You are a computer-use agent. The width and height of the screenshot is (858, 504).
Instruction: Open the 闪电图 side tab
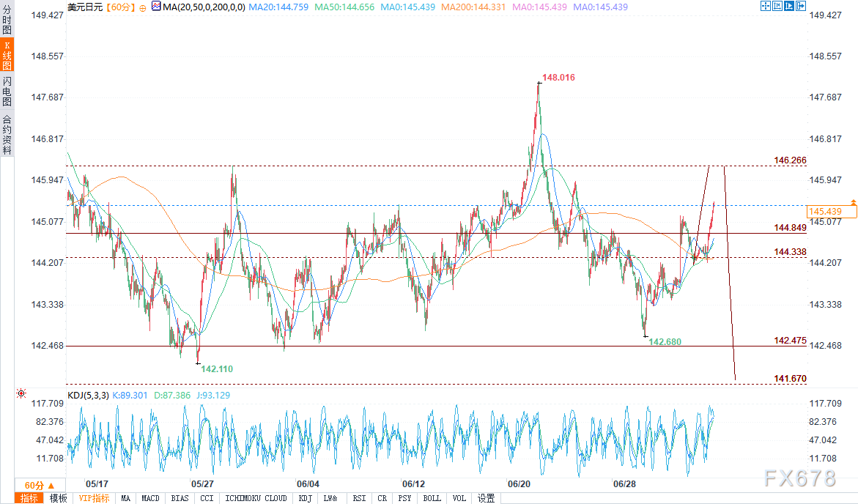(x=7, y=91)
